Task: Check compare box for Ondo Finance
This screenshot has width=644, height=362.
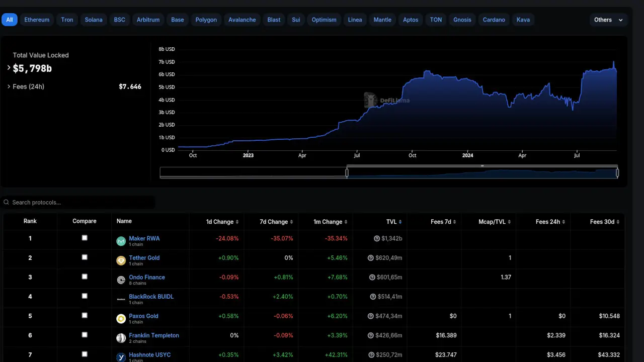Action: [x=85, y=277]
